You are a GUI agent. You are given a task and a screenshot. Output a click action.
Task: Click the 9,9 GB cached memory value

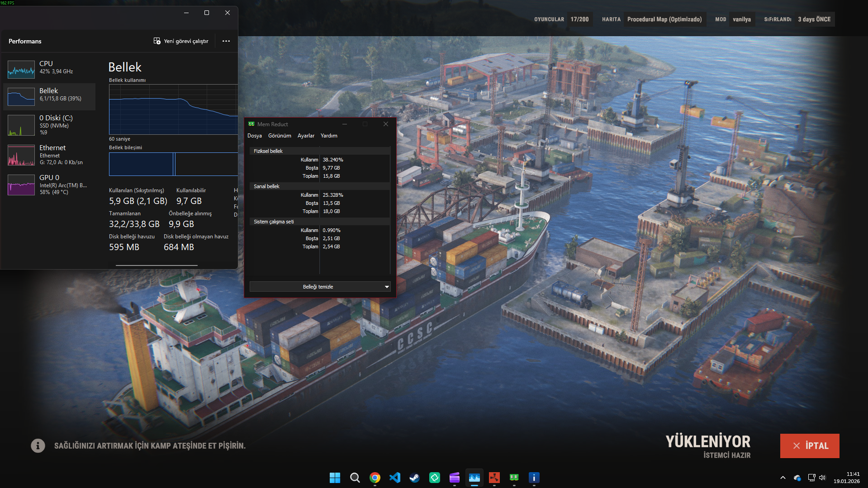coord(181,224)
